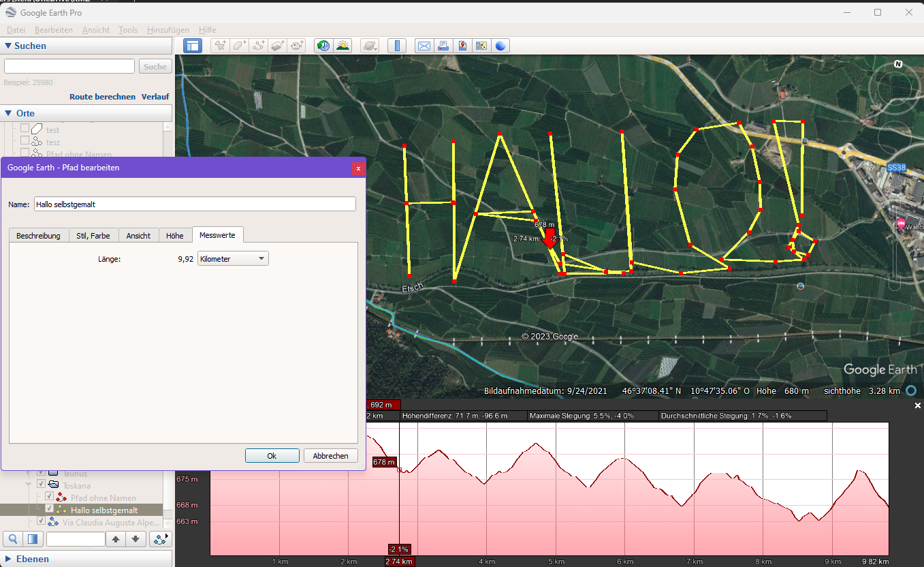This screenshot has width=924, height=567.
Task: Show historical imagery clock icon
Action: tap(323, 46)
